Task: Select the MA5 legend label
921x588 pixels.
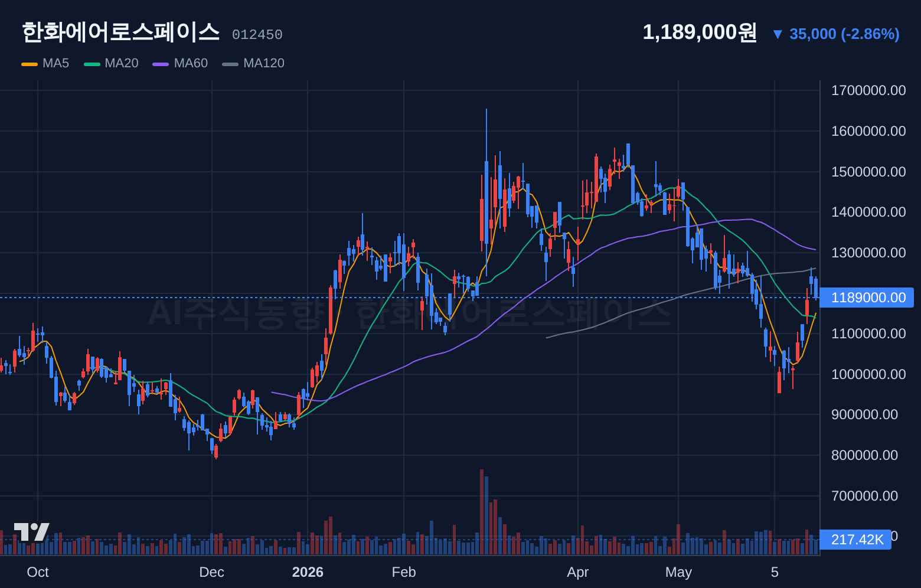Action: coord(55,63)
